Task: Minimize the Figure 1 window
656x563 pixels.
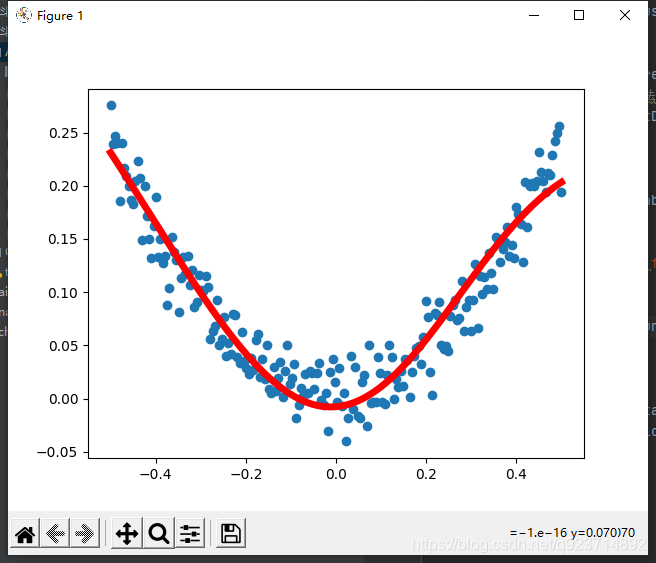Action: click(534, 15)
